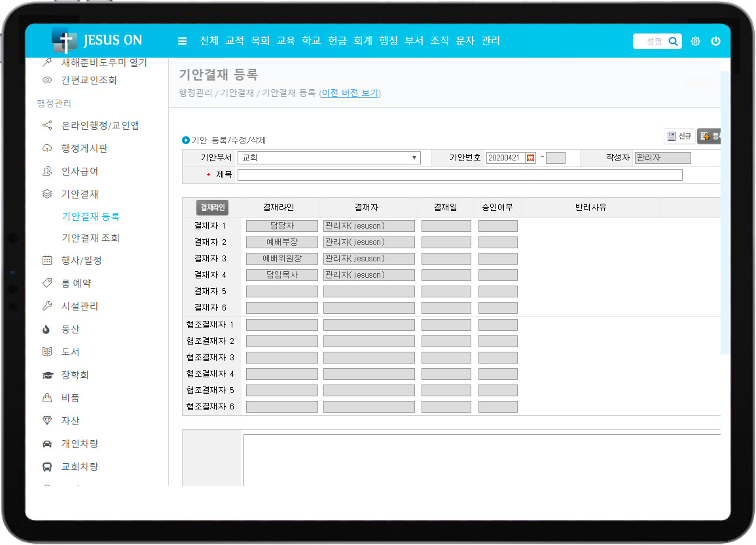Click the large content text area
Viewport: 756px width, 545px height.
[x=481, y=459]
